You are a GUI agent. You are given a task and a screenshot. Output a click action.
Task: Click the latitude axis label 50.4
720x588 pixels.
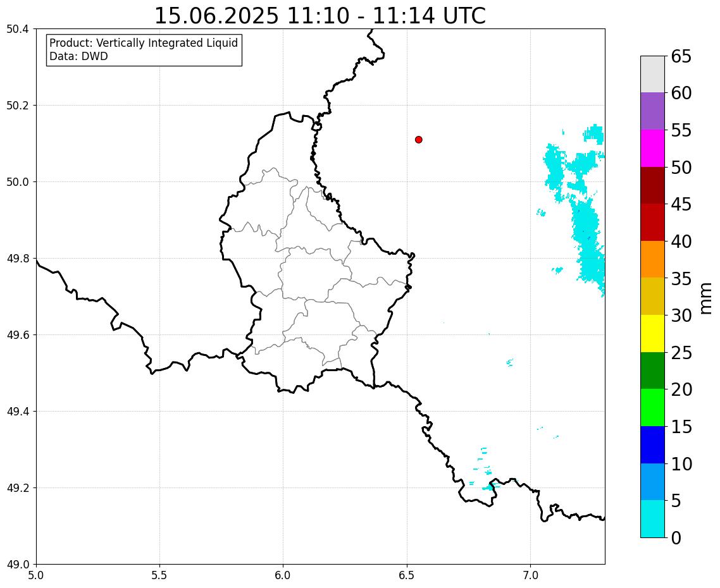click(x=18, y=29)
